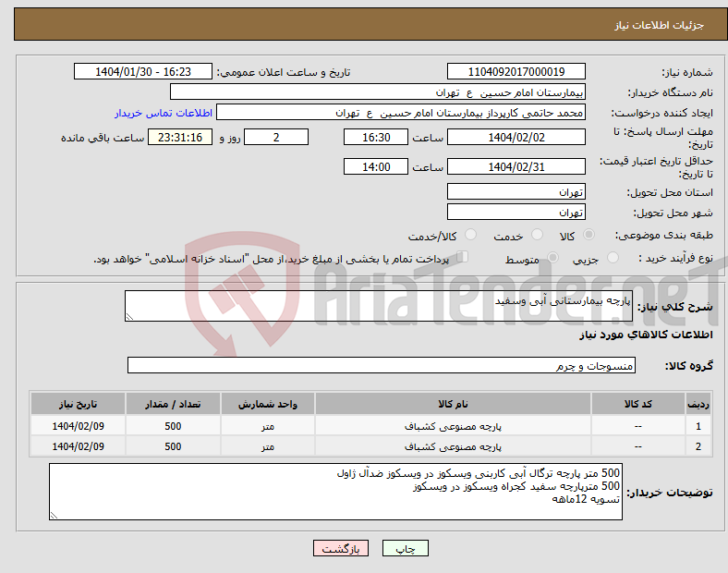Click the requester field محمد حاتمی
The width and height of the screenshot is (728, 573).
[401, 113]
